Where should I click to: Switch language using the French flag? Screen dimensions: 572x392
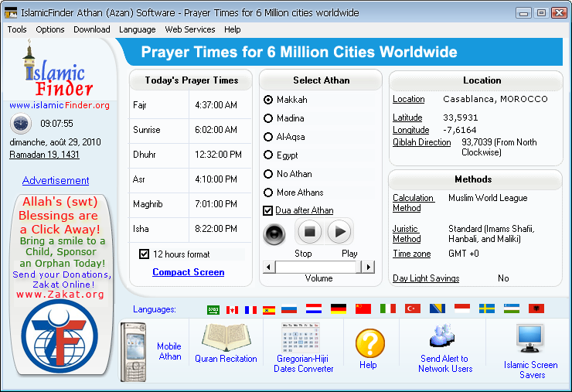click(250, 310)
